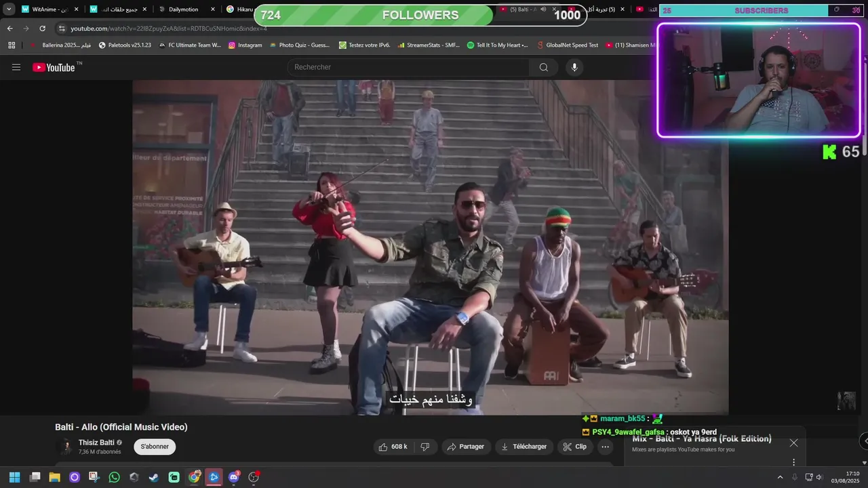The width and height of the screenshot is (868, 488).
Task: Open the YouTube guide hamburger menu
Action: (16, 67)
